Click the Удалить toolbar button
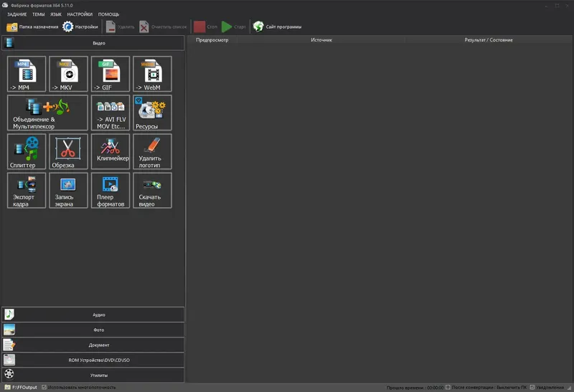This screenshot has width=574, height=392. click(121, 27)
